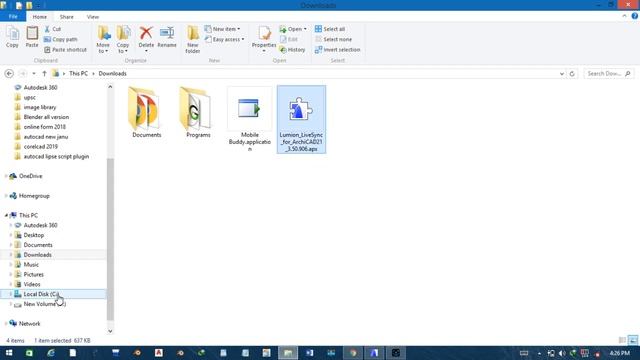Collapse the This PC tree node
Screen dimensions: 640x360
coord(6,215)
